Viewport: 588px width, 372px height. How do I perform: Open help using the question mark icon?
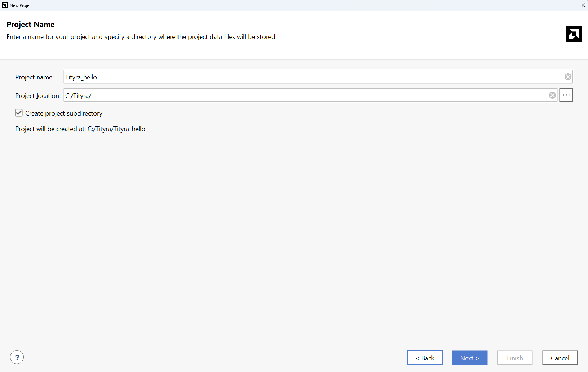coord(17,358)
